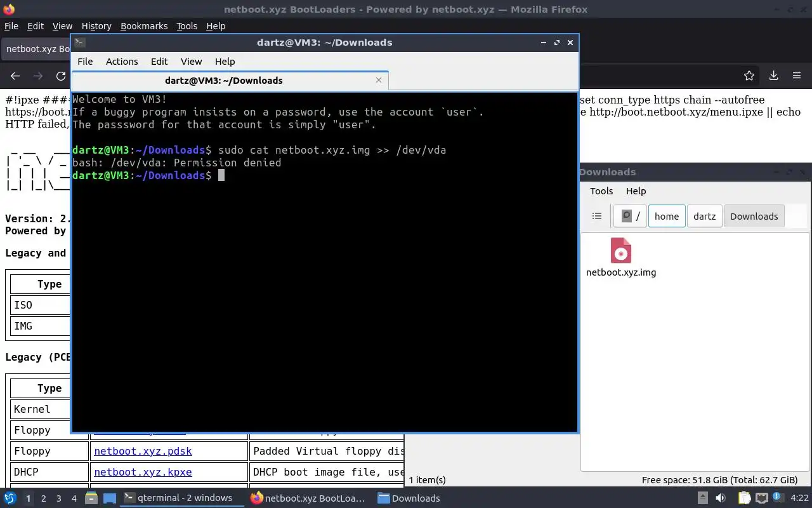
Task: Select the netboot.xyz Firefox tab
Action: 37,49
